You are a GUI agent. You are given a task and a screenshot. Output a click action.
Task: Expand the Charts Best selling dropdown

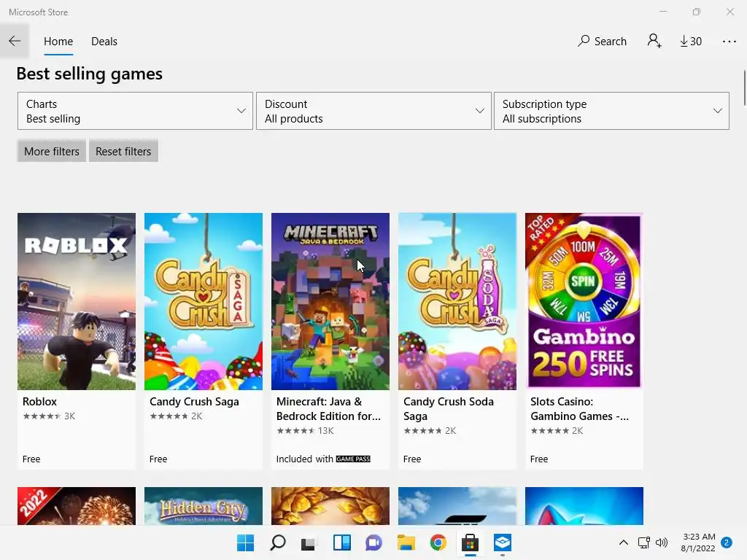tap(135, 111)
